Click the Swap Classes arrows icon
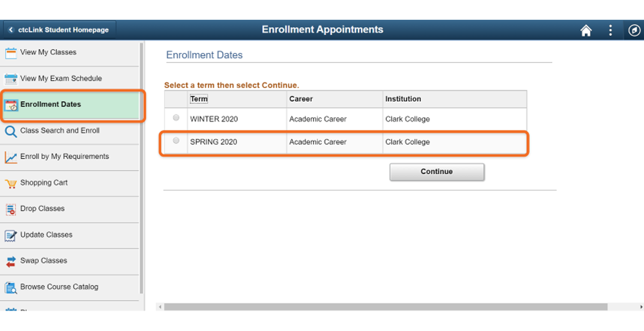 point(11,262)
